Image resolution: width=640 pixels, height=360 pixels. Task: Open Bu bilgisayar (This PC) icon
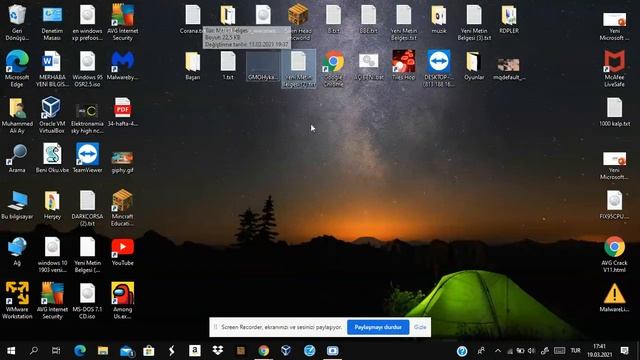tap(17, 205)
